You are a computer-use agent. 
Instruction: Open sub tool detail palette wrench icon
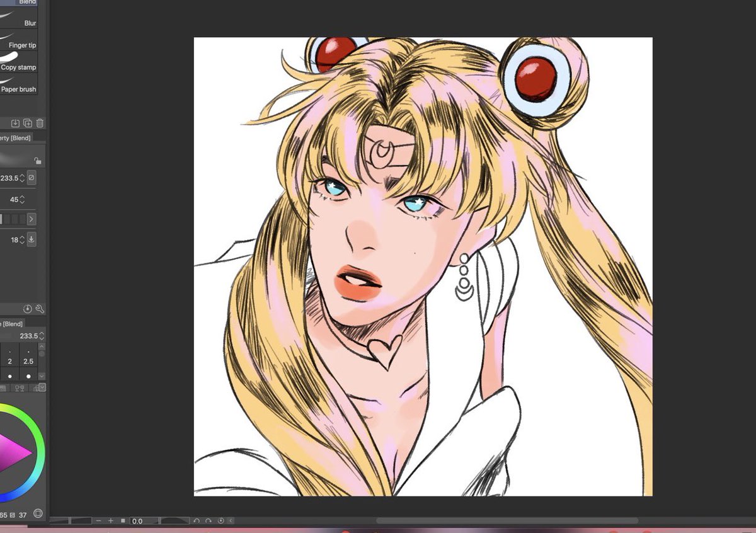(40, 309)
